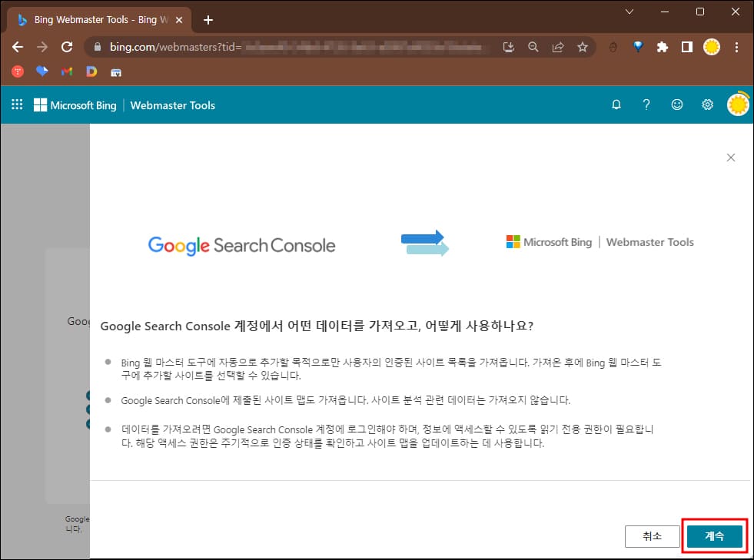The width and height of the screenshot is (754, 560).
Task: Open the calendar-like bookmark icon
Action: [x=116, y=72]
